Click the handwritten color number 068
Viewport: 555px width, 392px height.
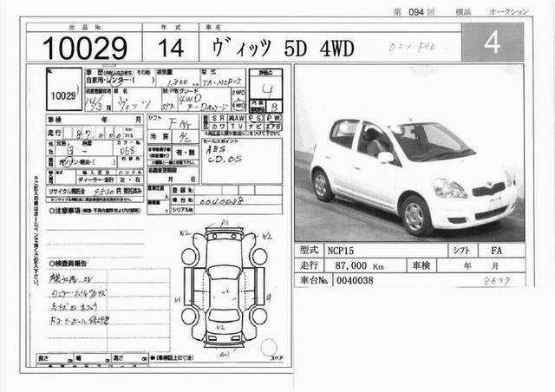pyautogui.click(x=127, y=151)
